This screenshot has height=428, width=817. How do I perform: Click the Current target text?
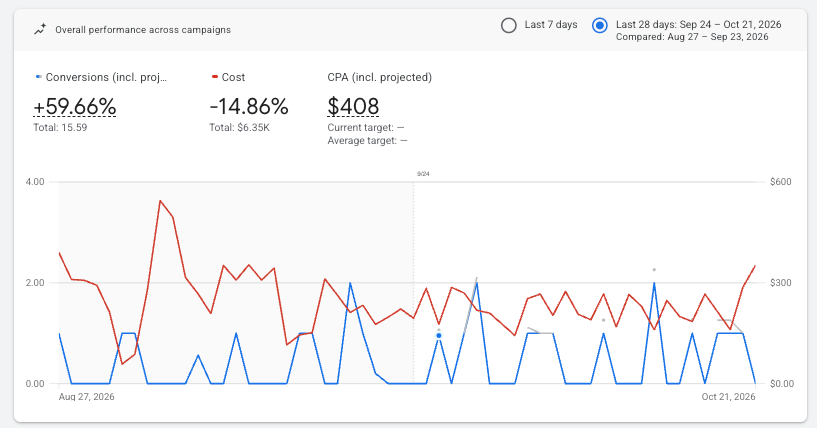coord(366,128)
